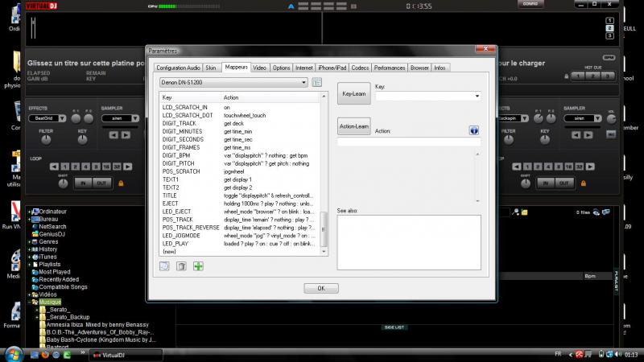Click the left deck loop IN button
The width and height of the screenshot is (644, 362).
point(83,183)
